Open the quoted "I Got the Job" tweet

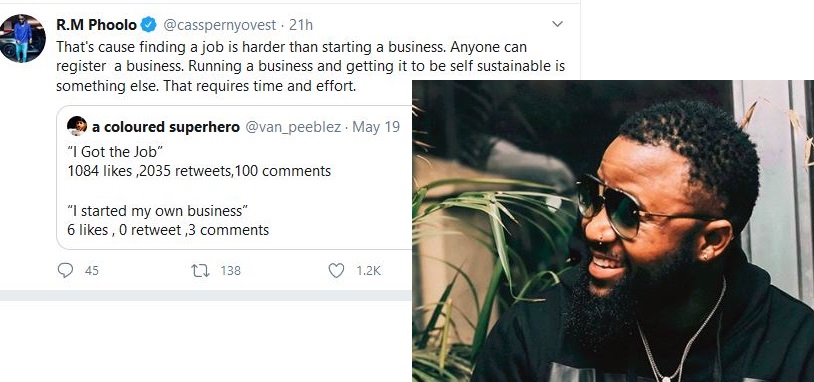point(234,178)
